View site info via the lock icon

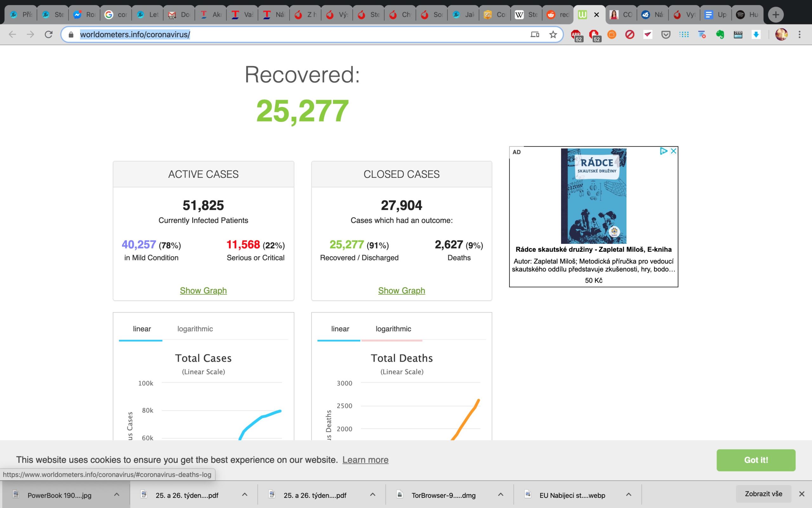coord(71,35)
